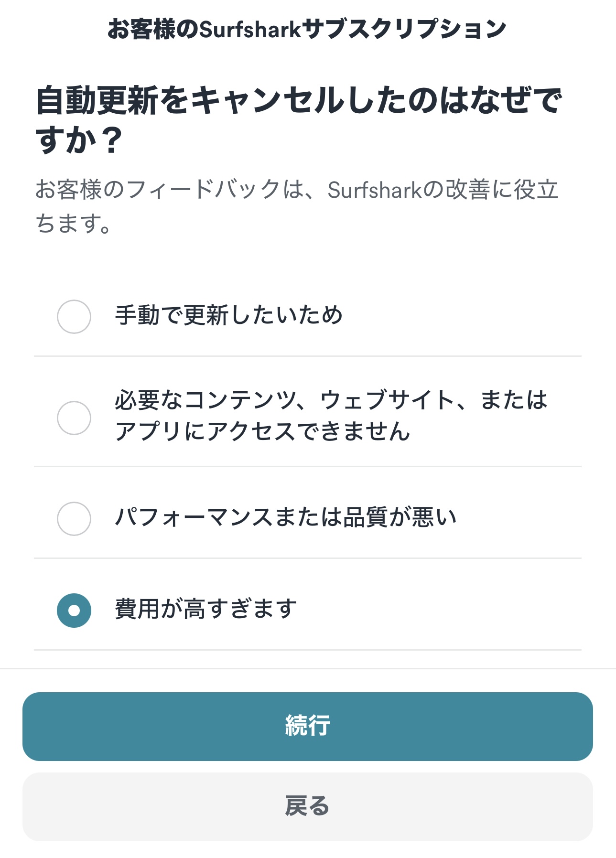Click the ちます。 ending of the subtitle
Image resolution: width=616 pixels, height=858 pixels.
[74, 223]
